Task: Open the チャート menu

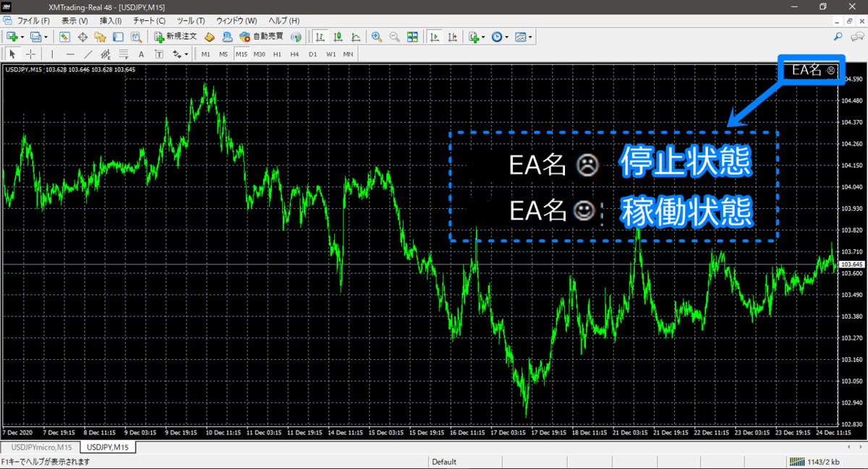Action: 148,20
